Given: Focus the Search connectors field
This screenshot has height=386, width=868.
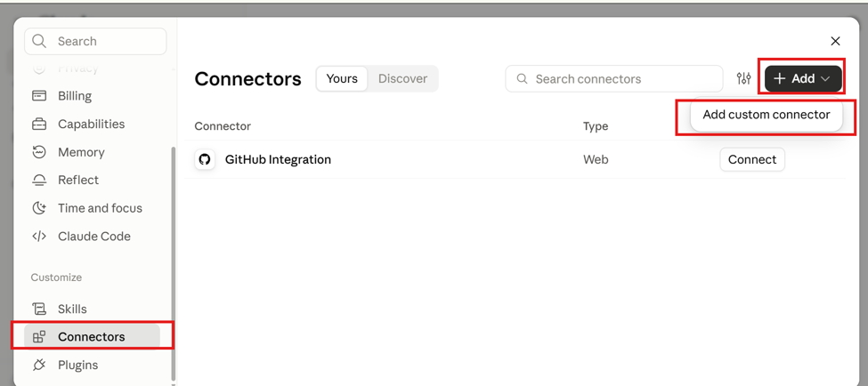Looking at the screenshot, I should [x=614, y=79].
